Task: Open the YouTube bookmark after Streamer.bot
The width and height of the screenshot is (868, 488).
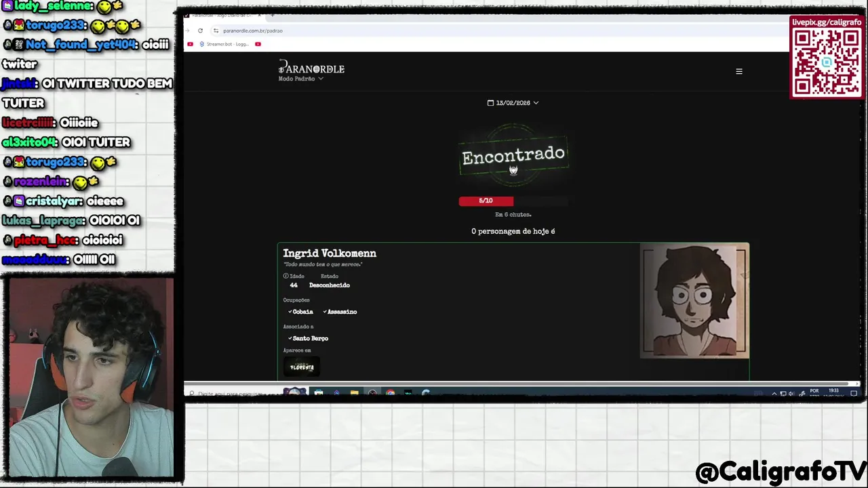Action: click(258, 44)
